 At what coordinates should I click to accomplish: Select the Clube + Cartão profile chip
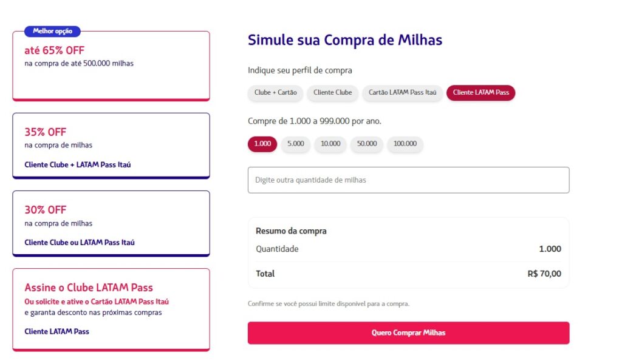(x=275, y=93)
